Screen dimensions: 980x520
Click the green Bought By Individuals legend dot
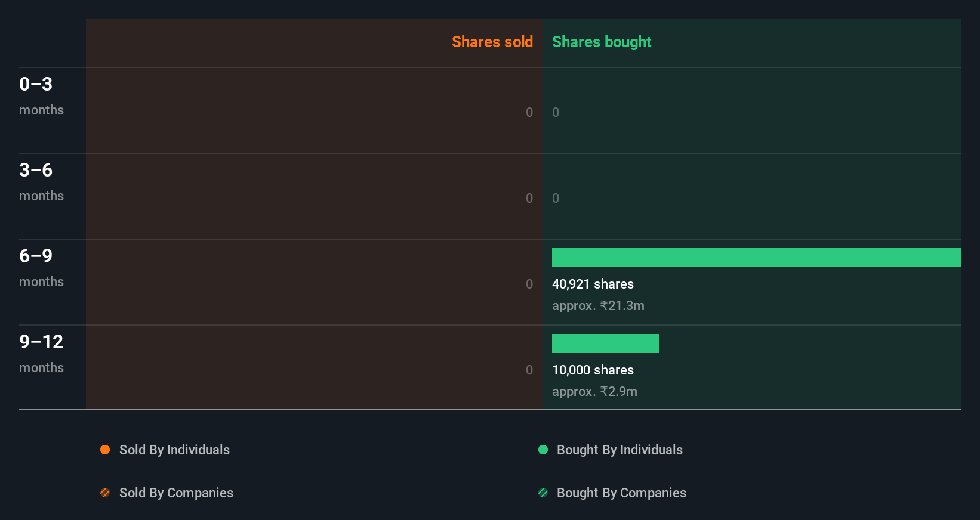(x=543, y=450)
